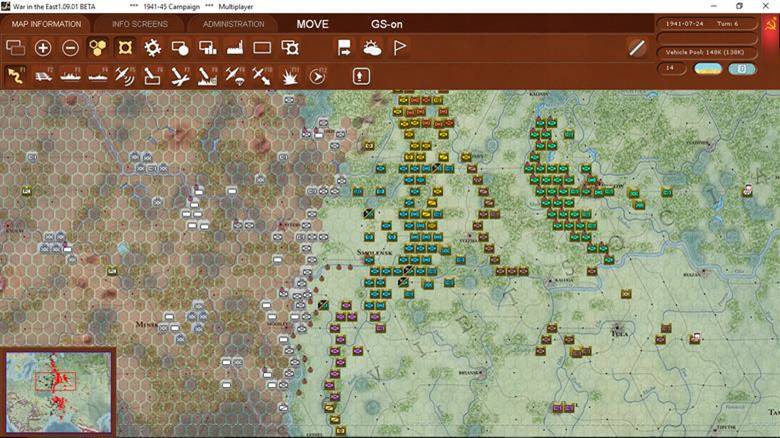The image size is (780, 438).
Task: Select Air transport mode (F9) parachute icon
Action: click(x=235, y=76)
